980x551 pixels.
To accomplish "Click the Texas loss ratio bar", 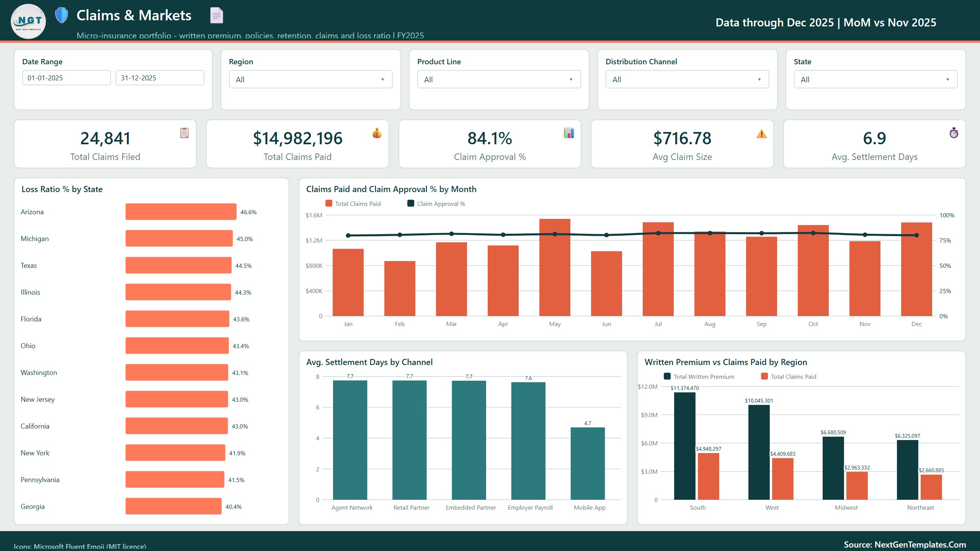I will pos(178,265).
